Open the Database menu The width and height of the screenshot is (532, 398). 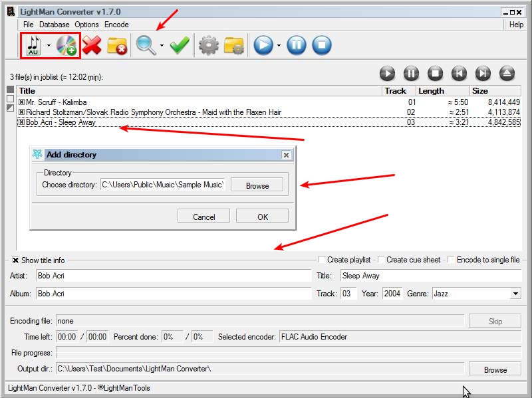(x=54, y=25)
